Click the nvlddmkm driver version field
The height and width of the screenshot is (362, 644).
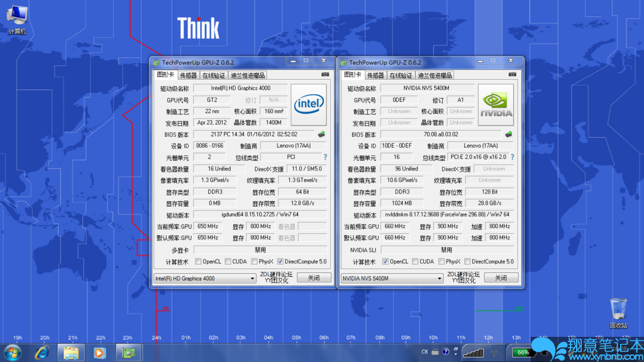click(x=447, y=214)
